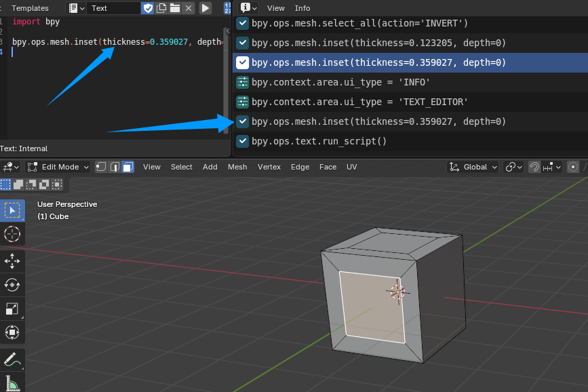
Task: Open a text file via folder icon
Action: [x=175, y=8]
